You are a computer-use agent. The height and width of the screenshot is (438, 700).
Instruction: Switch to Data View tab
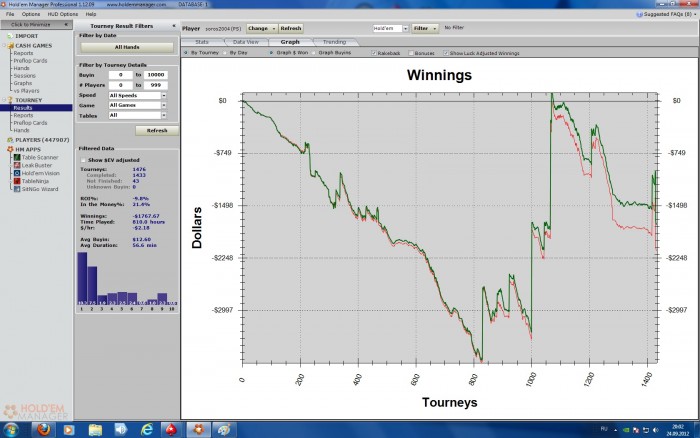click(x=246, y=42)
